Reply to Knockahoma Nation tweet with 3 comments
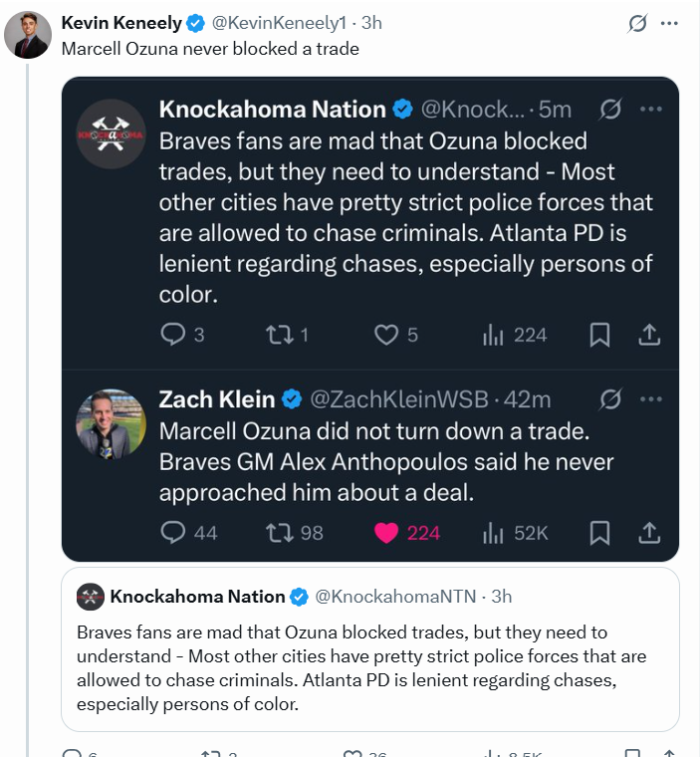 coord(182,335)
